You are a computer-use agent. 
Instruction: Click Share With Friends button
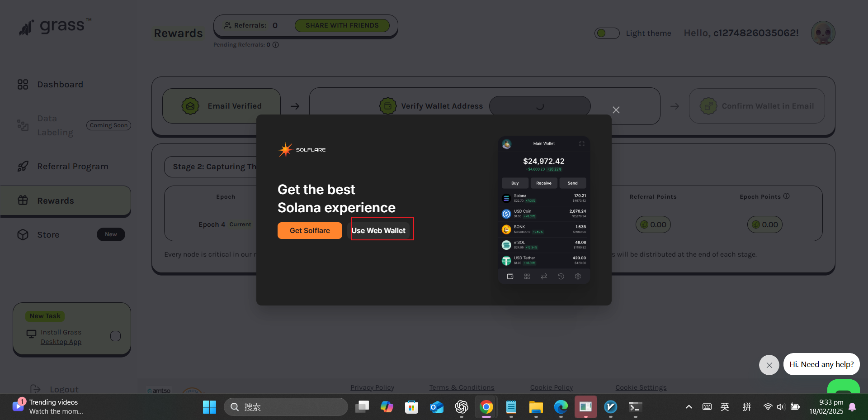342,25
